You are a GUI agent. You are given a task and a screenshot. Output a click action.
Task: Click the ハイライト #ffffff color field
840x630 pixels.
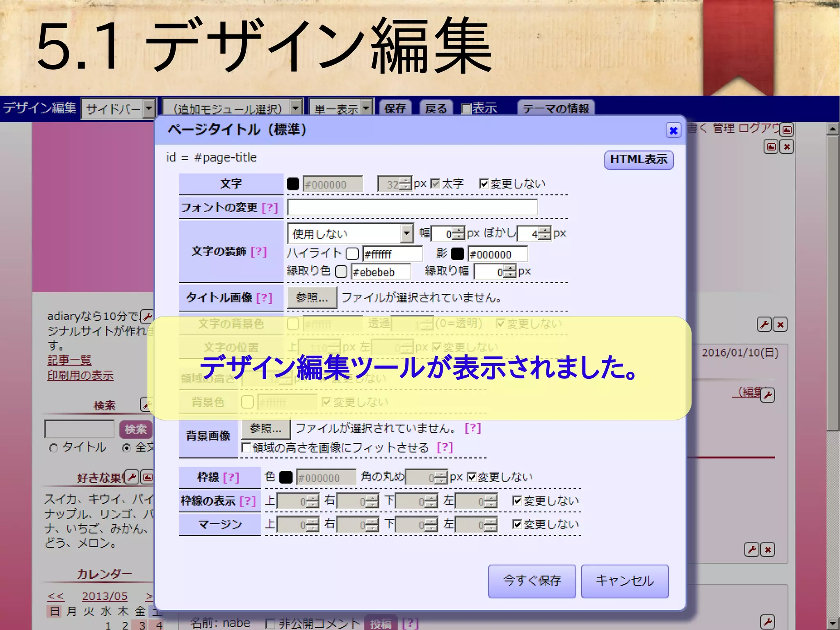(392, 254)
